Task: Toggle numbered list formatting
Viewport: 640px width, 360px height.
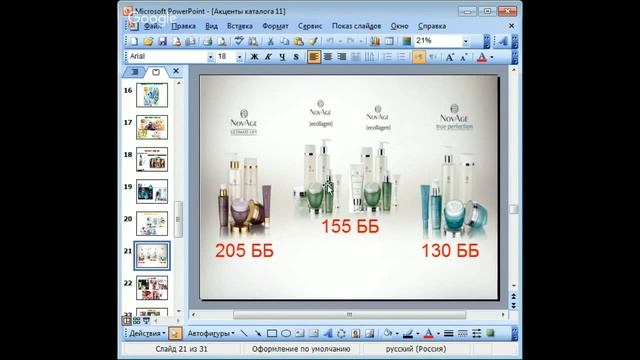Action: [x=387, y=57]
